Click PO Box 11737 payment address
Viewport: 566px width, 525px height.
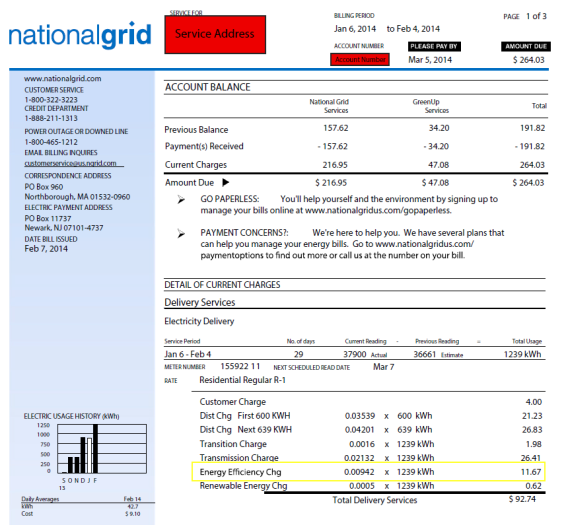[48, 218]
